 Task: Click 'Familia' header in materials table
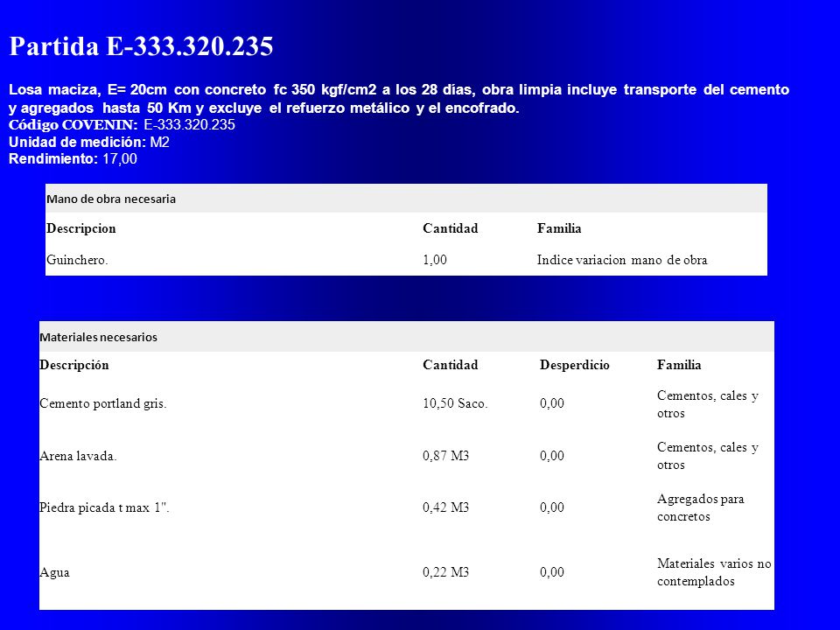click(x=679, y=365)
